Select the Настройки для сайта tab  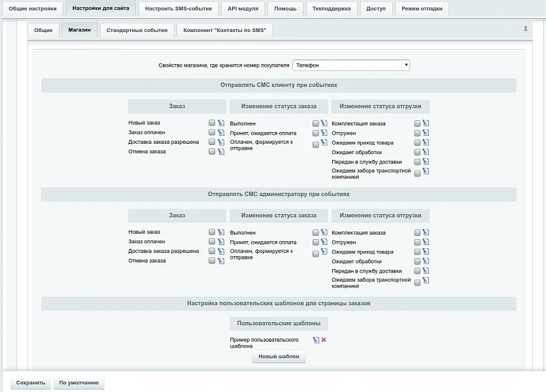(x=101, y=8)
